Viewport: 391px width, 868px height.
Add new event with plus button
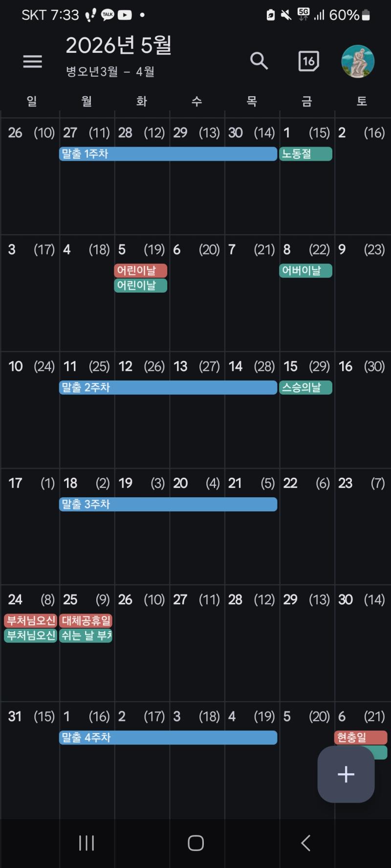click(346, 774)
